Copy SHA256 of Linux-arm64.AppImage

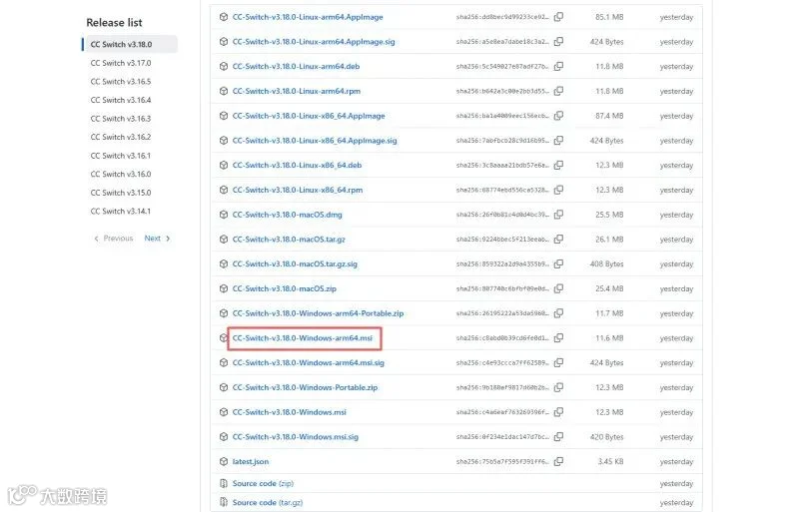click(558, 17)
